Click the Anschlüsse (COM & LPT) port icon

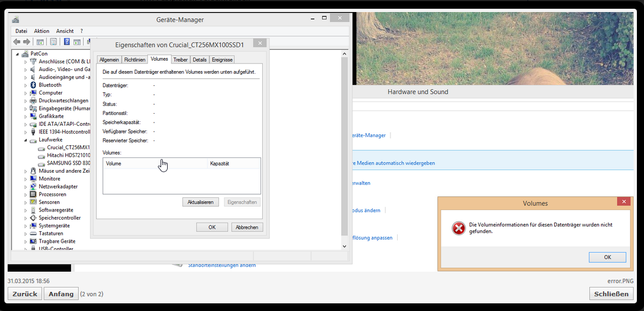[x=34, y=62]
